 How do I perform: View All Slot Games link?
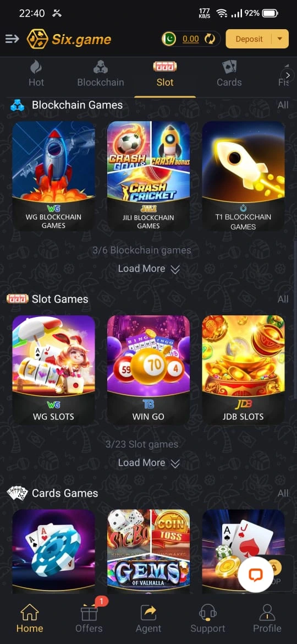[x=283, y=299]
